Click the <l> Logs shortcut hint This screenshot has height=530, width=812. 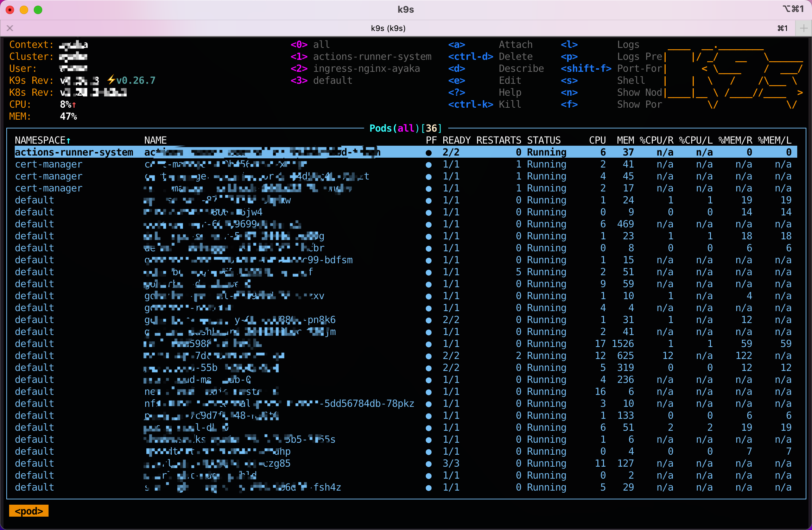pyautogui.click(x=600, y=45)
